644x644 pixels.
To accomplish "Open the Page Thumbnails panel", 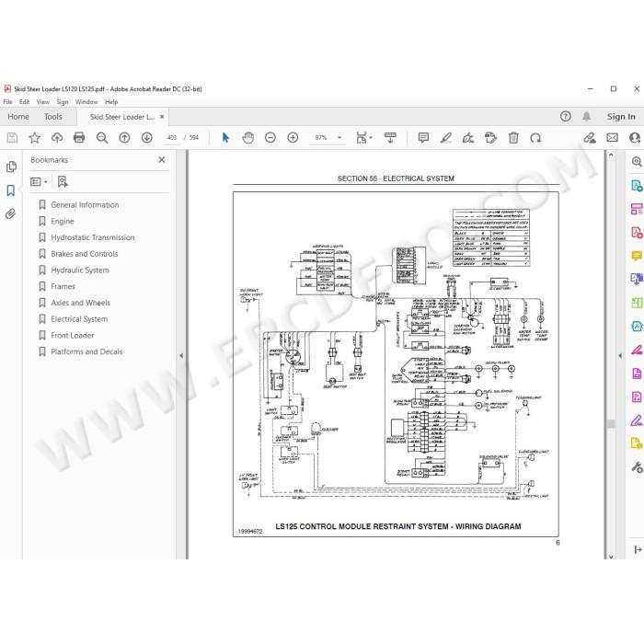I will click(x=11, y=167).
